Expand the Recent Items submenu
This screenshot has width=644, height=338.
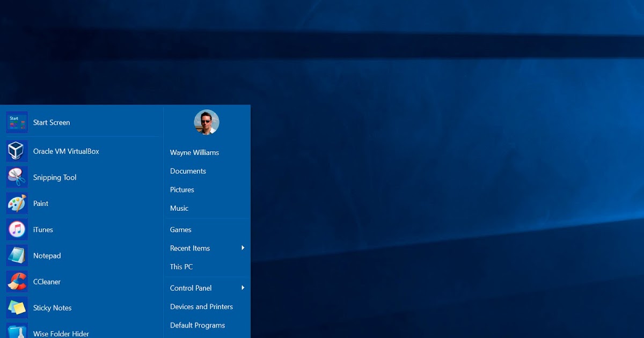click(x=190, y=248)
